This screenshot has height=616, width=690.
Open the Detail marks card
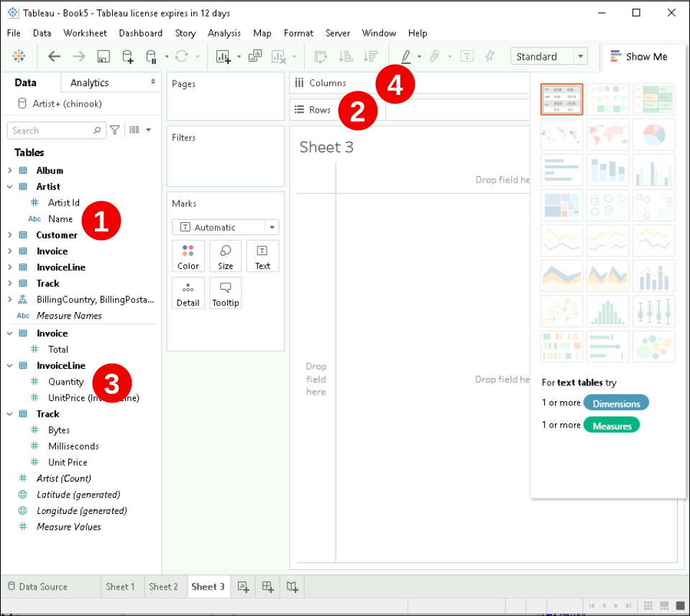188,293
